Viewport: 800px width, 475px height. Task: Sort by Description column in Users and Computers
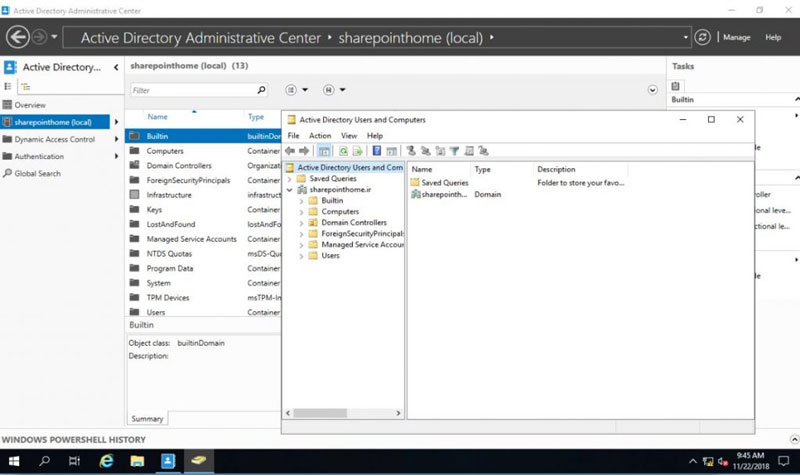(x=556, y=169)
